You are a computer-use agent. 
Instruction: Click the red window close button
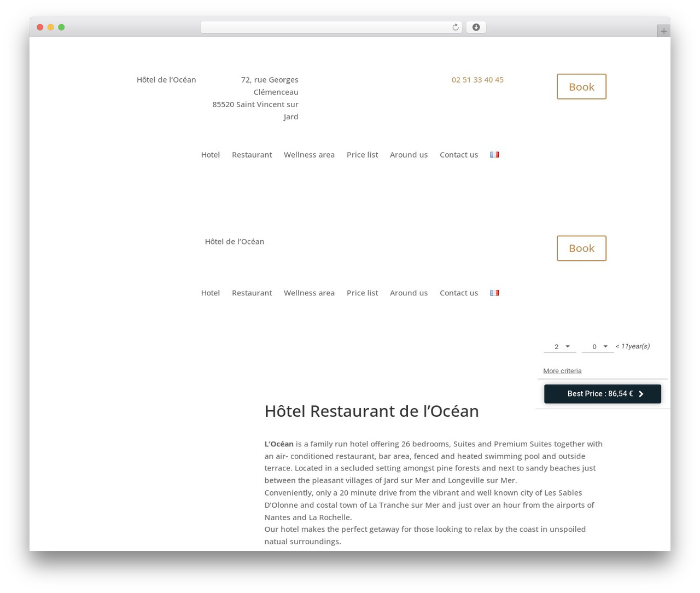[x=40, y=27]
